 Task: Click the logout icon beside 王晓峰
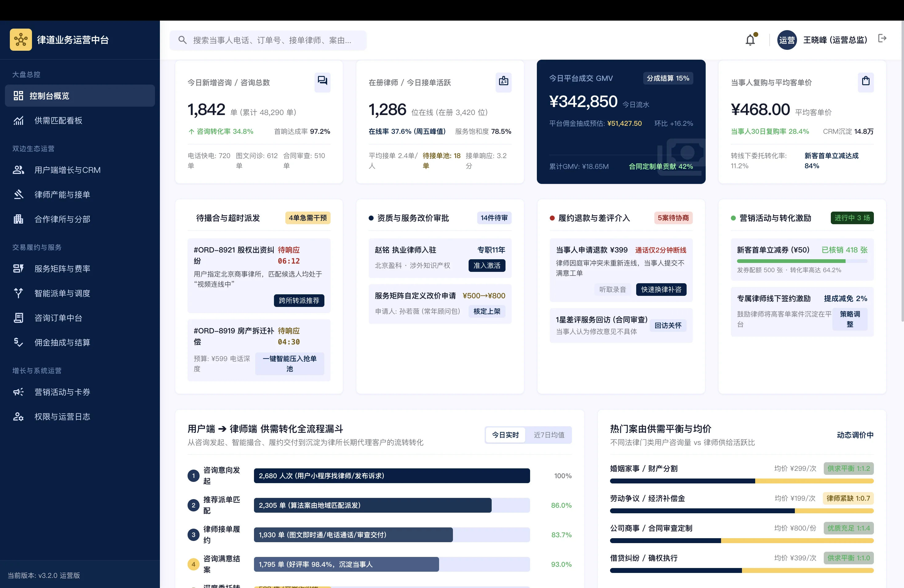coord(882,38)
